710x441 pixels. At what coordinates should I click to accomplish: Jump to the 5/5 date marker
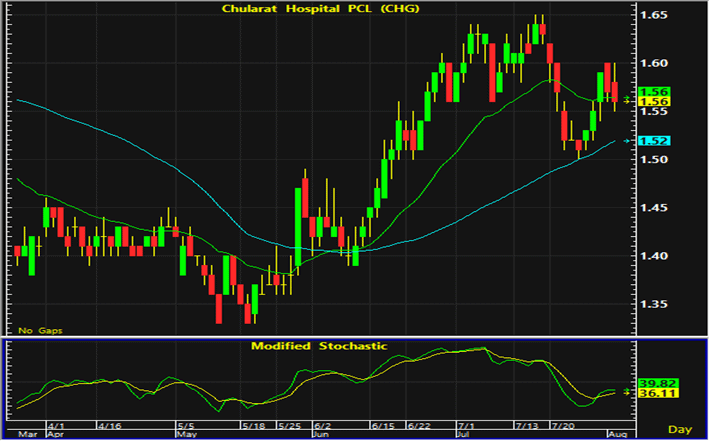[x=186, y=426]
